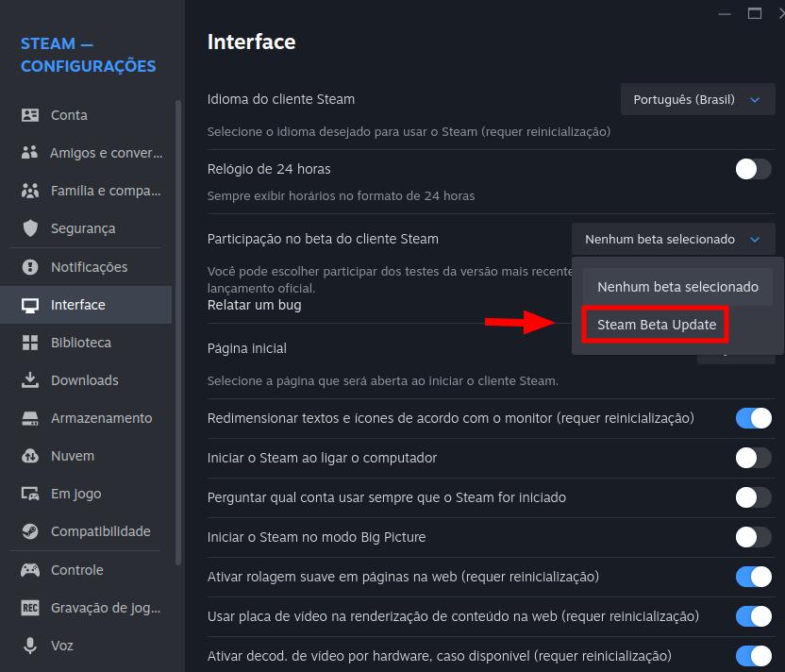This screenshot has height=672, width=785.
Task: Select the Interface monitor icon
Action: [30, 305]
